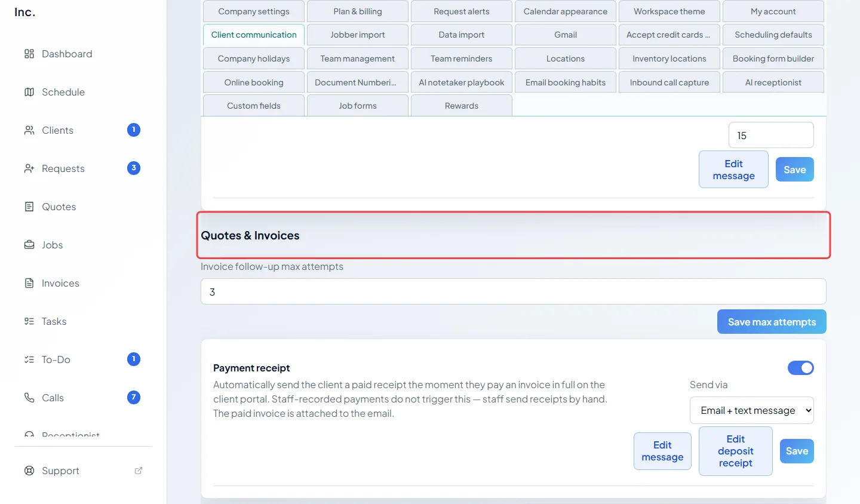Click the Support lifebuoy icon

(x=29, y=471)
